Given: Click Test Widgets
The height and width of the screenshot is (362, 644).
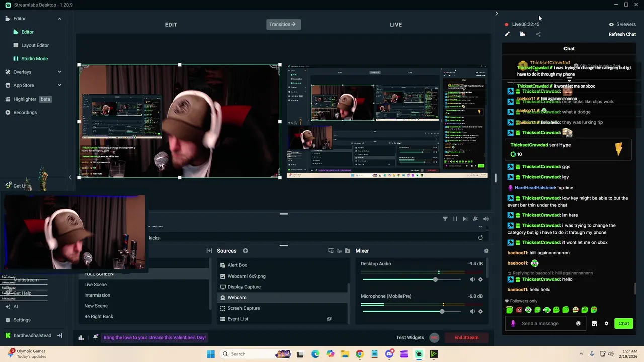Looking at the screenshot, I should (x=410, y=338).
